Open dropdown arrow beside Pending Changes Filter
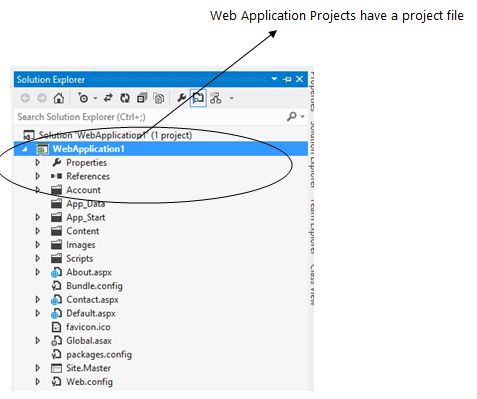 (95, 98)
